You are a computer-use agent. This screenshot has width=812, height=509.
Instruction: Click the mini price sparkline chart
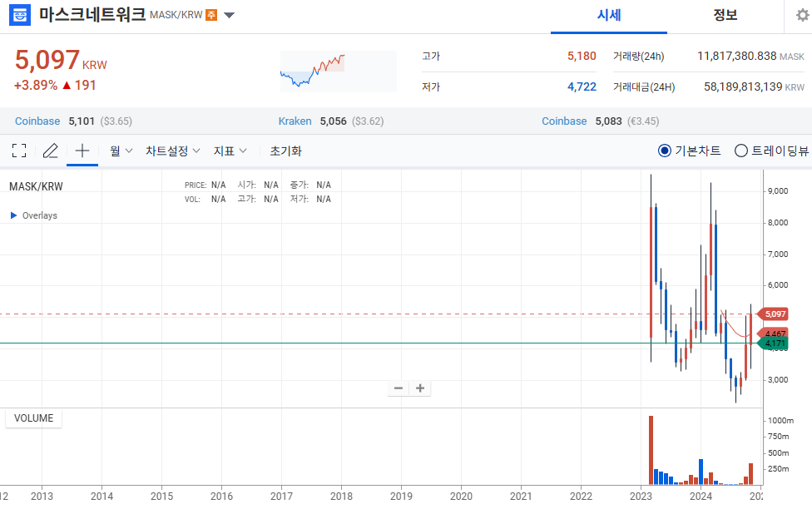click(x=338, y=72)
